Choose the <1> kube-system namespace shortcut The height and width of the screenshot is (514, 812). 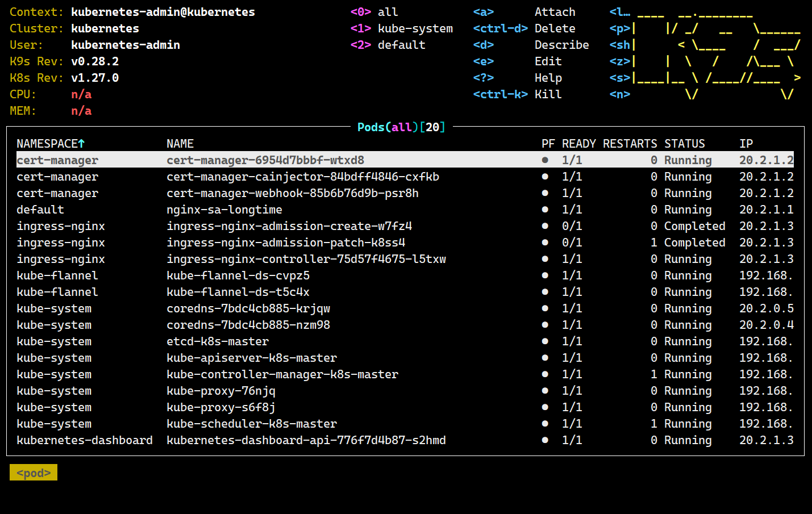tap(402, 28)
